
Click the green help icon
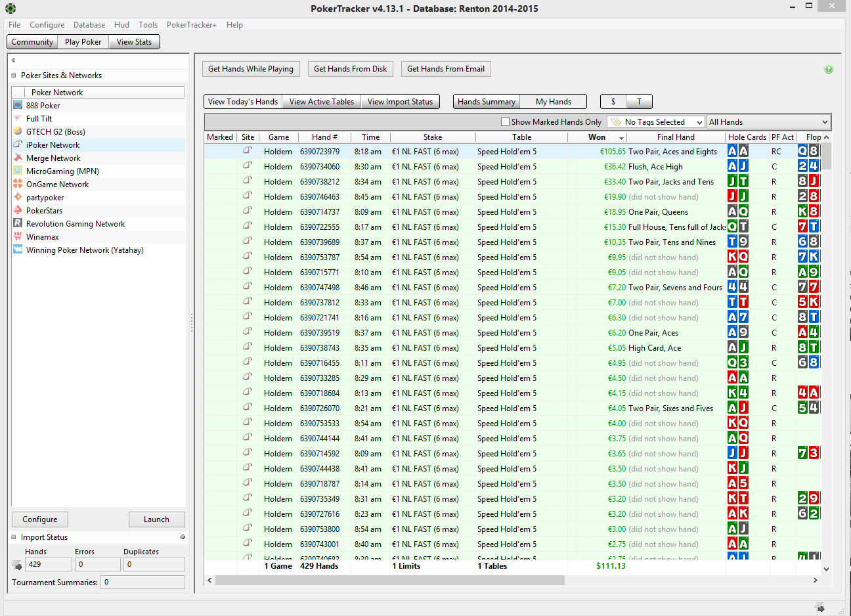point(829,69)
